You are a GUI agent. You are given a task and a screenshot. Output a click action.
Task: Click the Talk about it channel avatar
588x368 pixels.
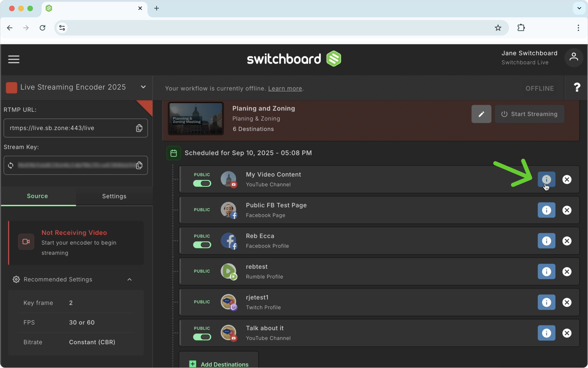[x=228, y=333]
